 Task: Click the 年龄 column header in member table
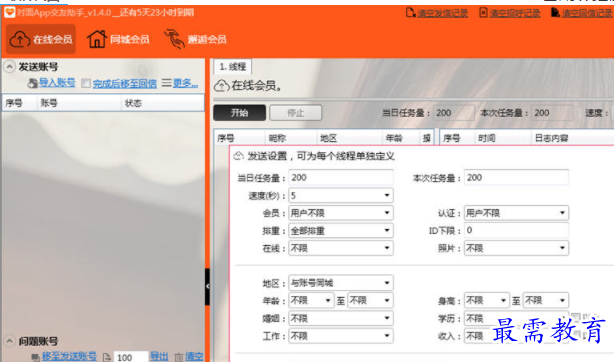401,138
